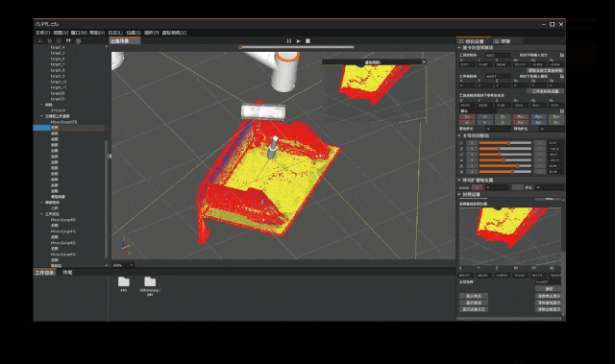The image size is (615, 364).
Task: Open the 仿真(S) simulation menu
Action: [x=134, y=33]
